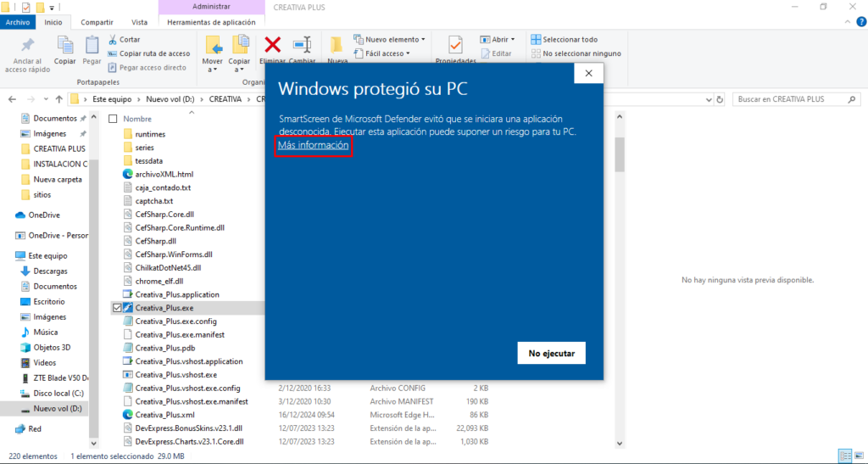Click the Refresh address bar icon
868x464 pixels.
click(720, 99)
